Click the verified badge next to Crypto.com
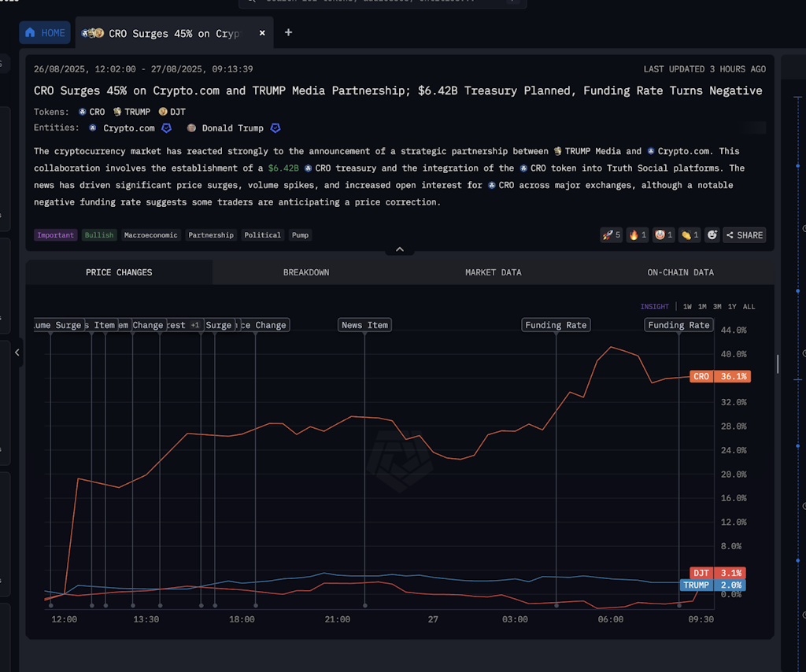Image resolution: width=806 pixels, height=672 pixels. 165,127
